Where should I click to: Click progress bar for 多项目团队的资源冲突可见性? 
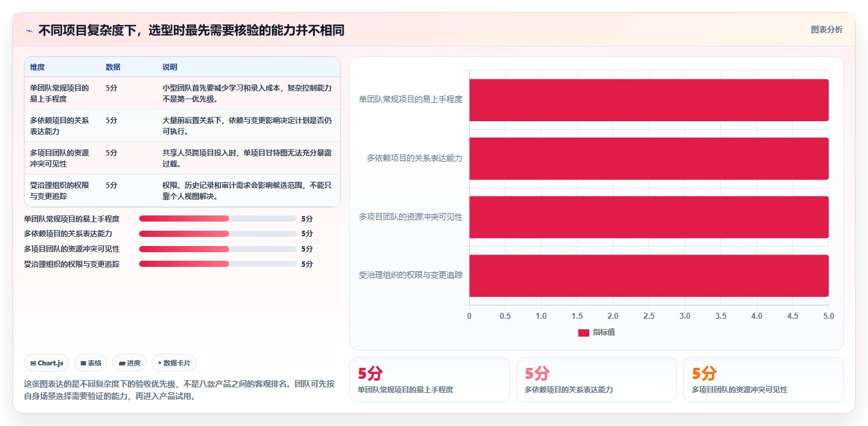(x=217, y=249)
